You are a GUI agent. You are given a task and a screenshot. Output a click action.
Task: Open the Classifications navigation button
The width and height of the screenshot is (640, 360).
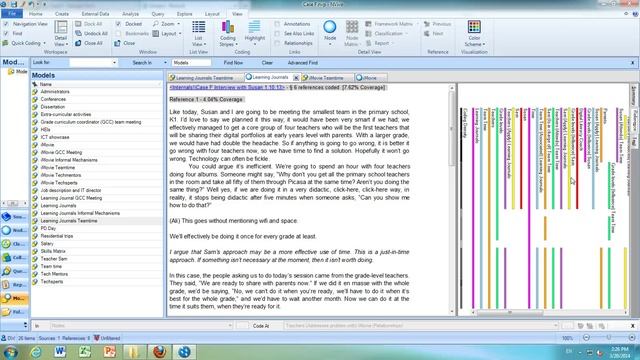tap(14, 244)
